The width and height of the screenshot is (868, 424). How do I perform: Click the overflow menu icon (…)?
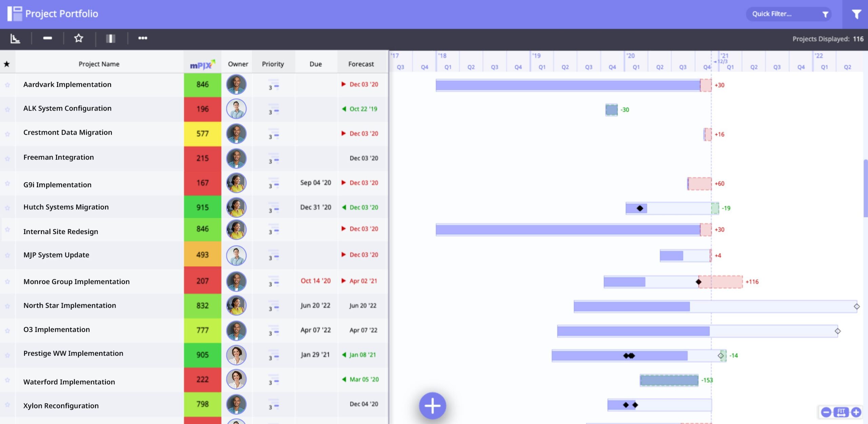[x=143, y=38]
